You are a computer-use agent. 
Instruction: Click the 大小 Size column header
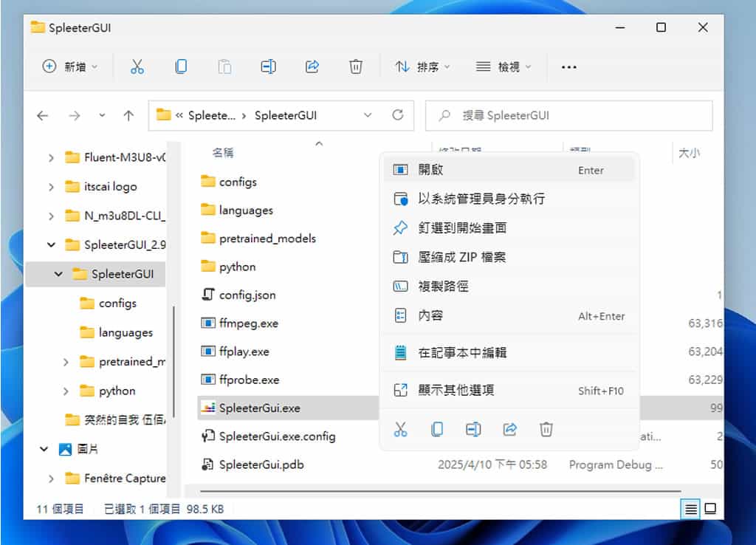pos(689,154)
